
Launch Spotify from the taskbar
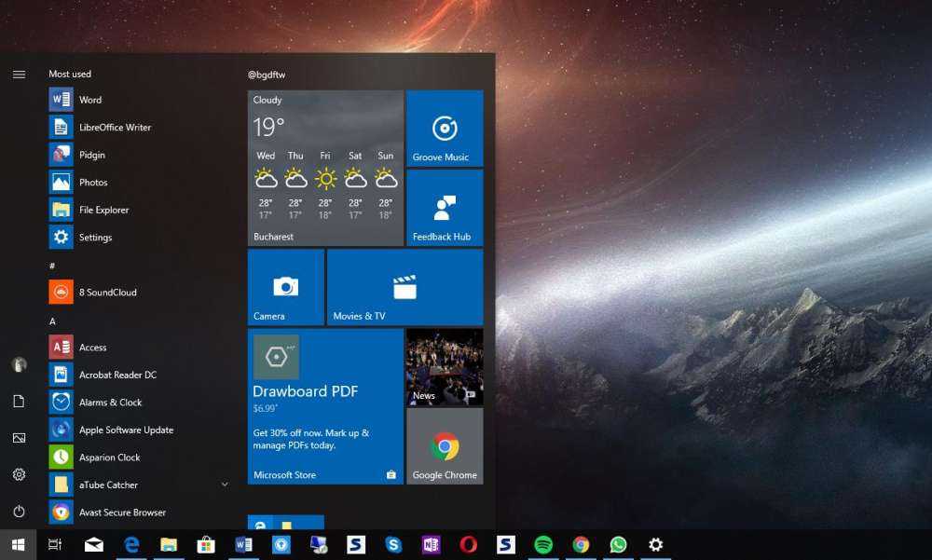point(543,544)
